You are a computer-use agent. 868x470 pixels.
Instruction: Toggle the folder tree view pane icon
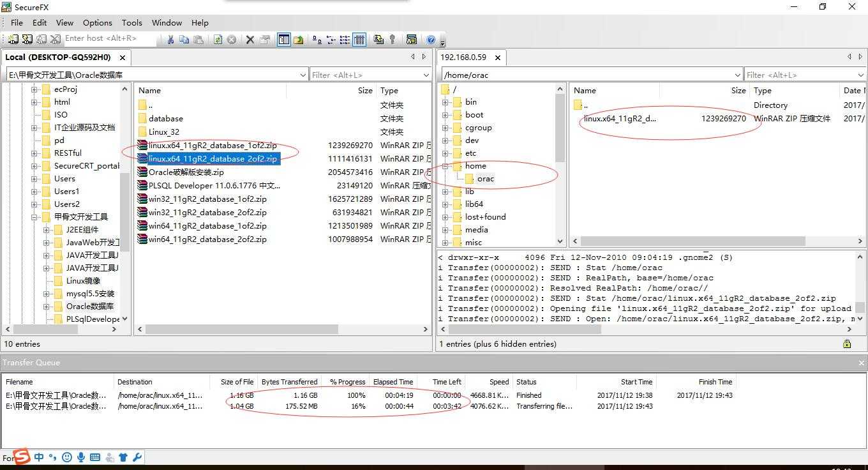pos(284,40)
